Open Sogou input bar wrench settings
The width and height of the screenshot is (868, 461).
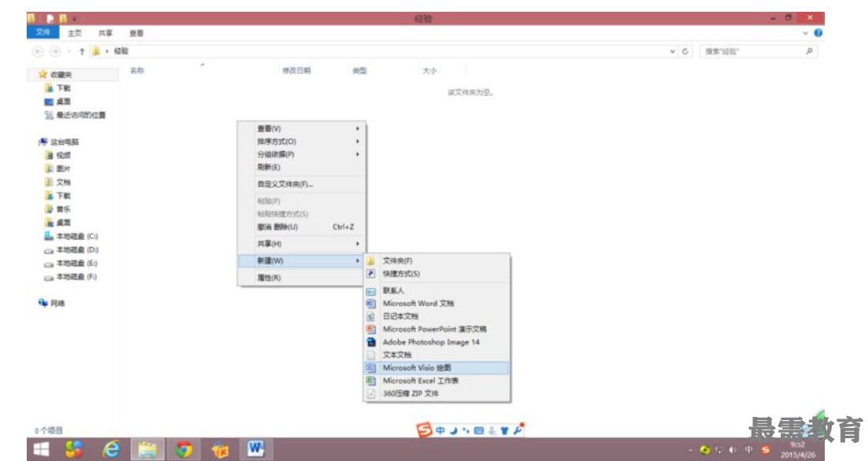click(x=517, y=430)
